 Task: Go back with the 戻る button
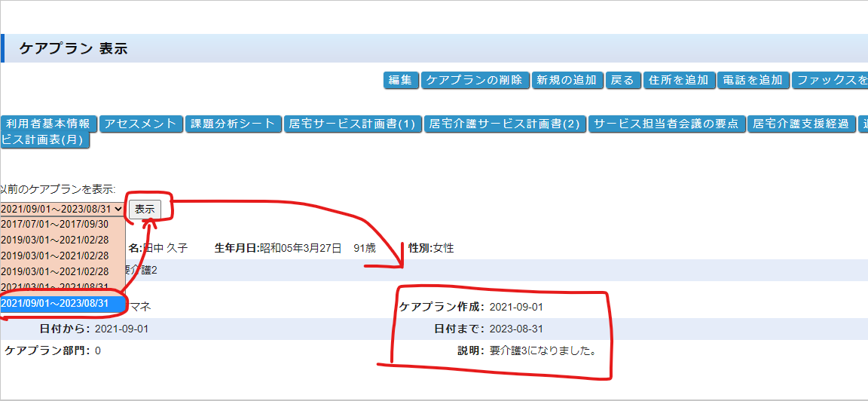pos(622,80)
